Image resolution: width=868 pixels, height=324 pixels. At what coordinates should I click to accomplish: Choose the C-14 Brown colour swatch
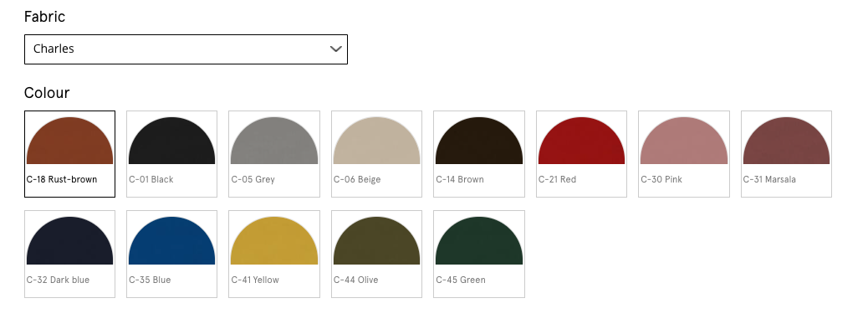click(479, 154)
